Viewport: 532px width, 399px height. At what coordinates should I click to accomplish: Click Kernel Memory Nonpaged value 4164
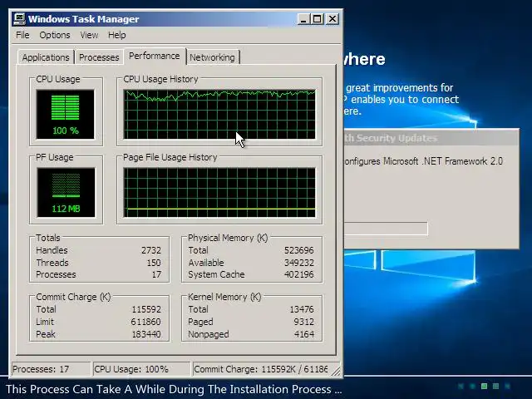tap(304, 334)
